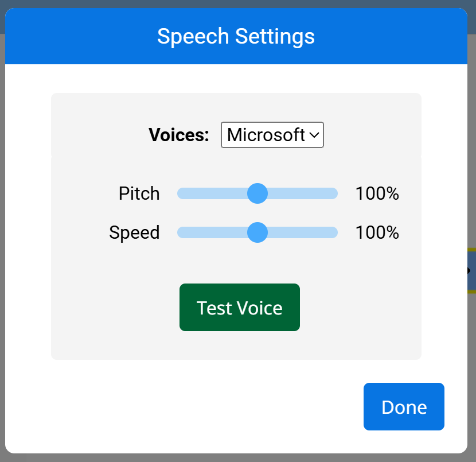Click the green Test Voice text
476x462 pixels.
click(x=239, y=307)
